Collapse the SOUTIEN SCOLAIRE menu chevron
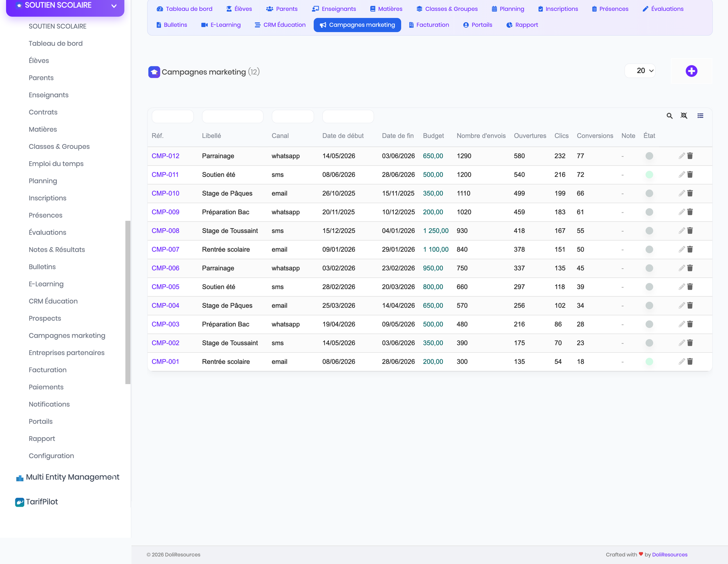728x564 pixels. 114,6
